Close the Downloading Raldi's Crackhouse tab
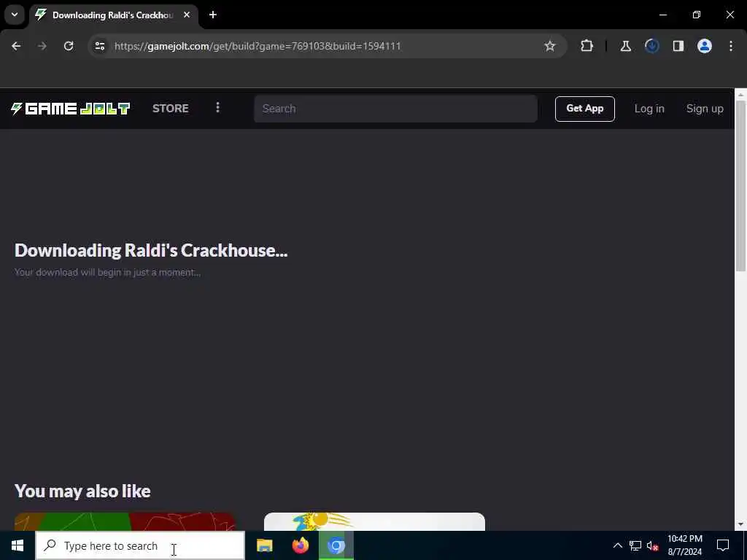 coord(187,15)
